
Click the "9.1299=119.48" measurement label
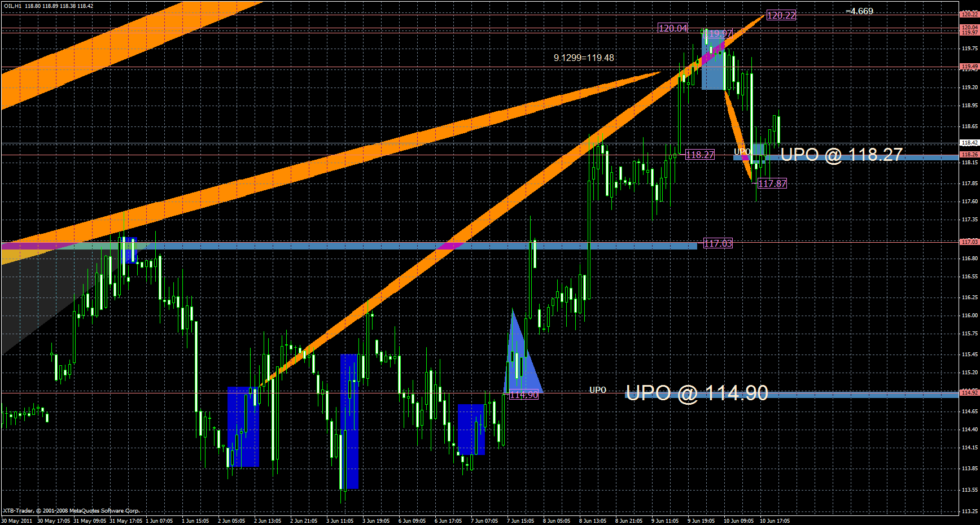click(583, 58)
